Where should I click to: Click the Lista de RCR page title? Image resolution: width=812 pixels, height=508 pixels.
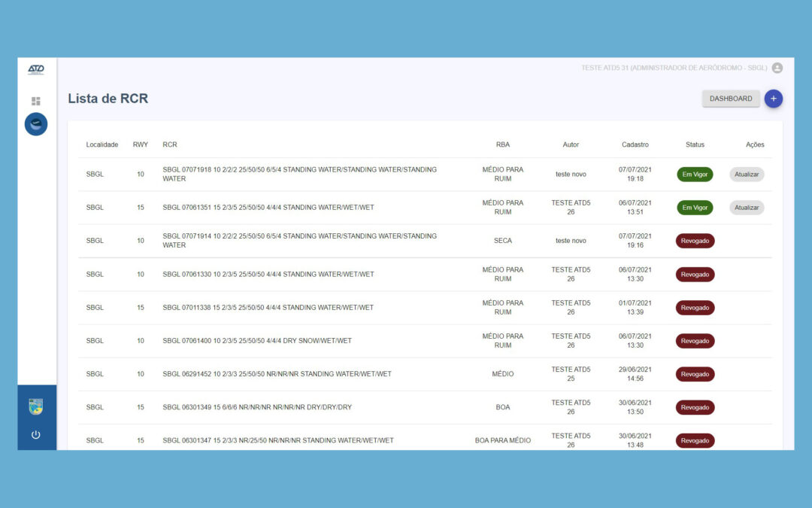pyautogui.click(x=108, y=99)
